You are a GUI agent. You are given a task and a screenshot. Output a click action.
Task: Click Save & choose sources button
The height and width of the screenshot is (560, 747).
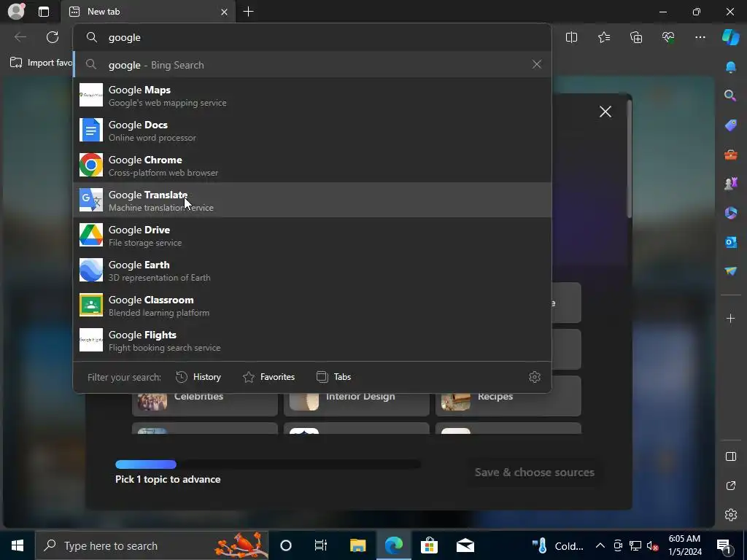tap(534, 472)
